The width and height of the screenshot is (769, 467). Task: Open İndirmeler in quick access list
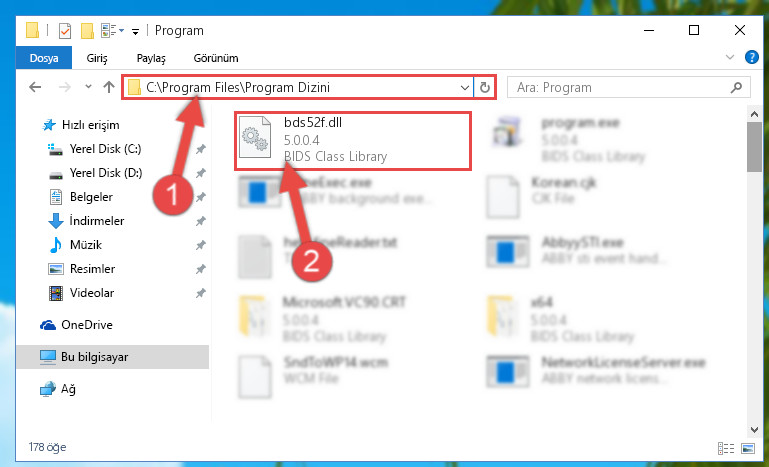click(97, 221)
